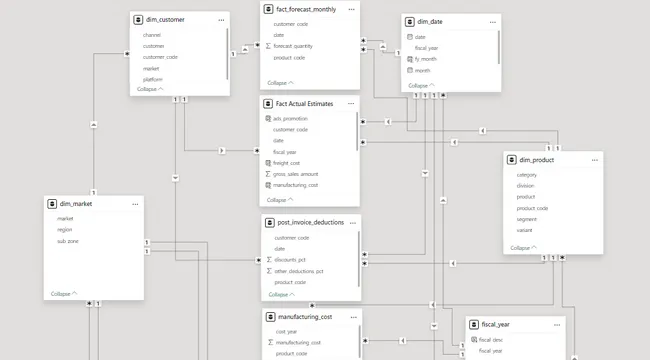Open dim_customer table more options menu
Image resolution: width=650 pixels, height=360 pixels.
point(221,20)
